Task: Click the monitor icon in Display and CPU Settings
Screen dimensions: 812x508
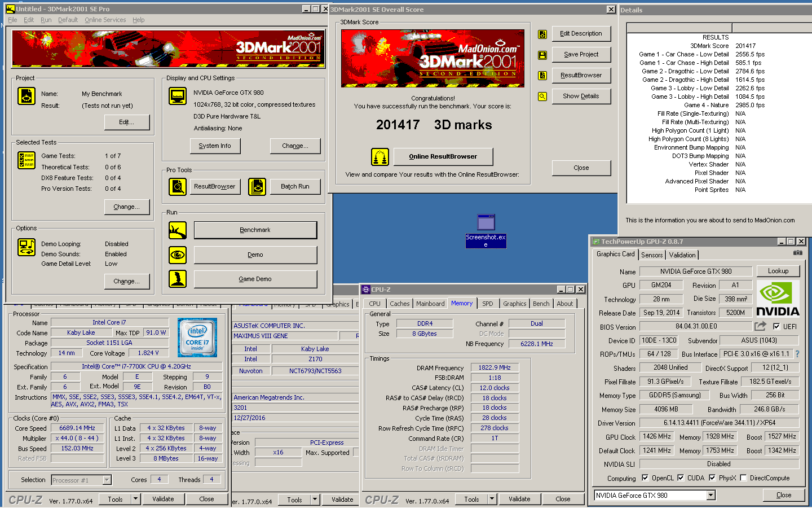Action: point(178,96)
